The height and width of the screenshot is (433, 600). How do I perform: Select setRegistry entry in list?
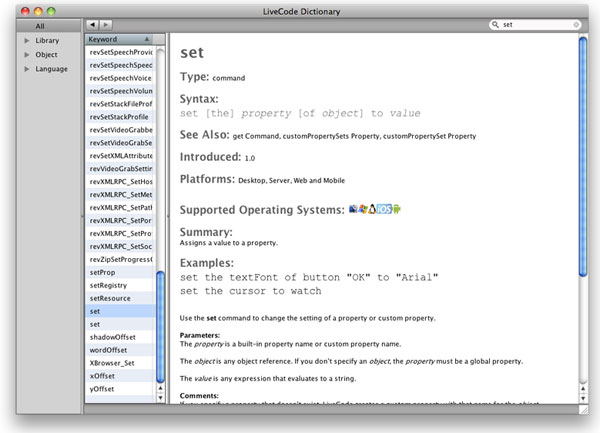click(120, 285)
